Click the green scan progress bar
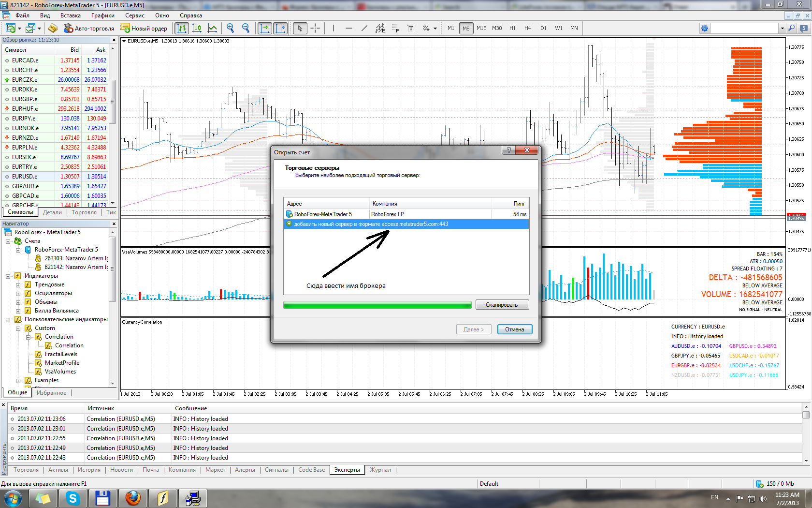Screen dimensions: 812x508 377,305
